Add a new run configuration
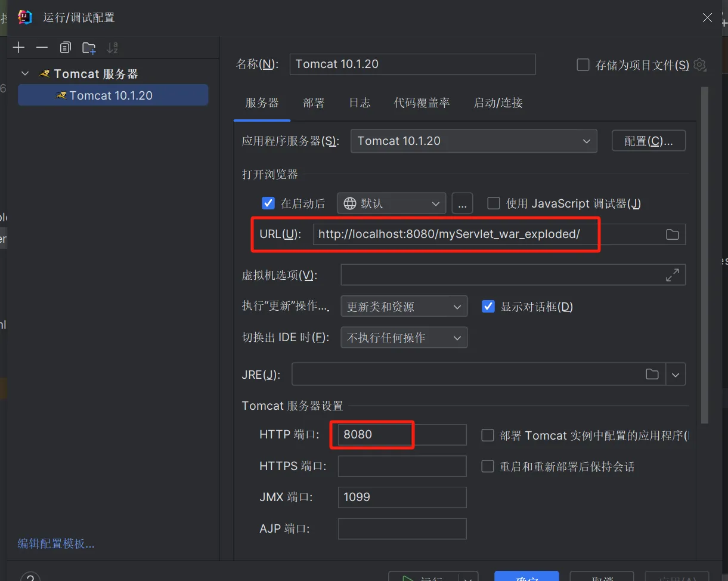Viewport: 728px width, 581px height. coord(19,48)
